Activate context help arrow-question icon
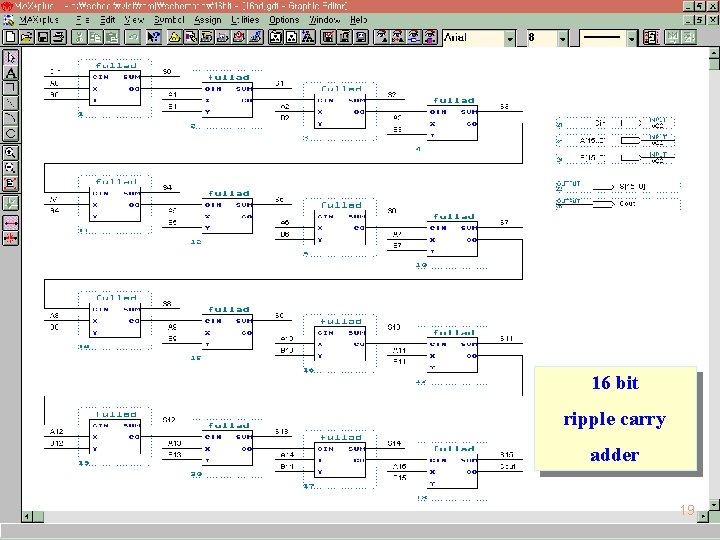Viewport: 720px width, 540px height. pyautogui.click(x=153, y=37)
